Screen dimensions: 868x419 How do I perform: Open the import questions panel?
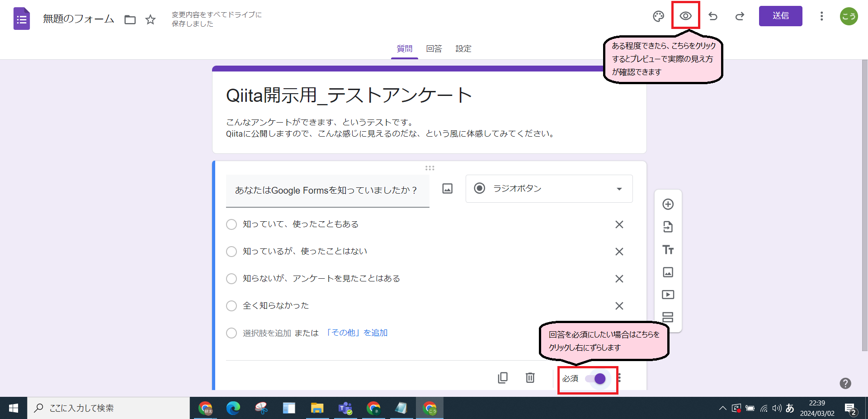[668, 227]
